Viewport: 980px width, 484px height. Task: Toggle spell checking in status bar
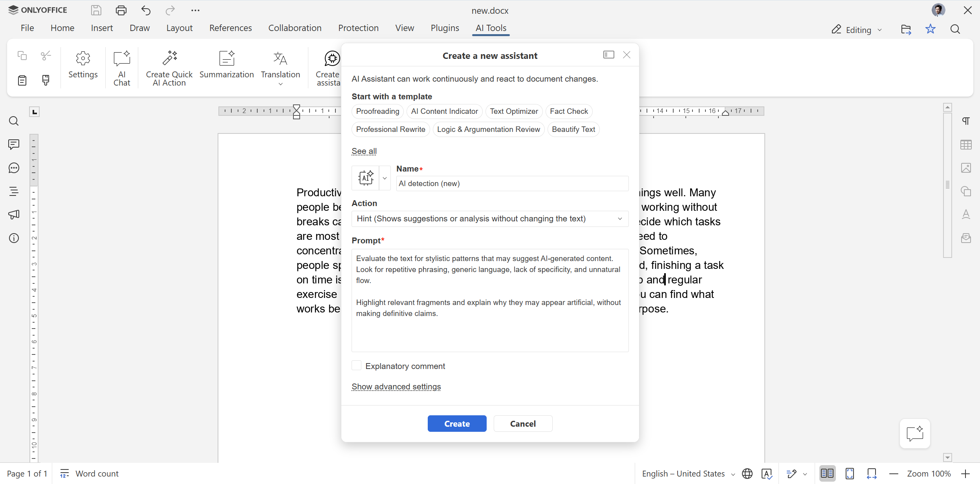tap(766, 474)
